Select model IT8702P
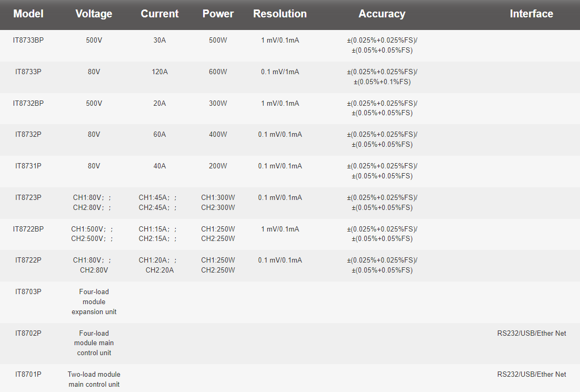 pos(28,333)
